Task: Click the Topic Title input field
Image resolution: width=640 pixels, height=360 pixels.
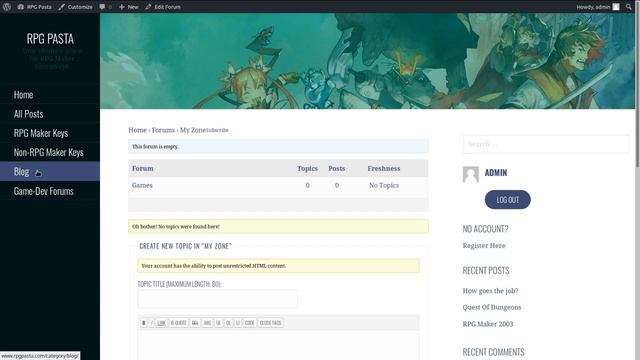Action: [x=218, y=299]
